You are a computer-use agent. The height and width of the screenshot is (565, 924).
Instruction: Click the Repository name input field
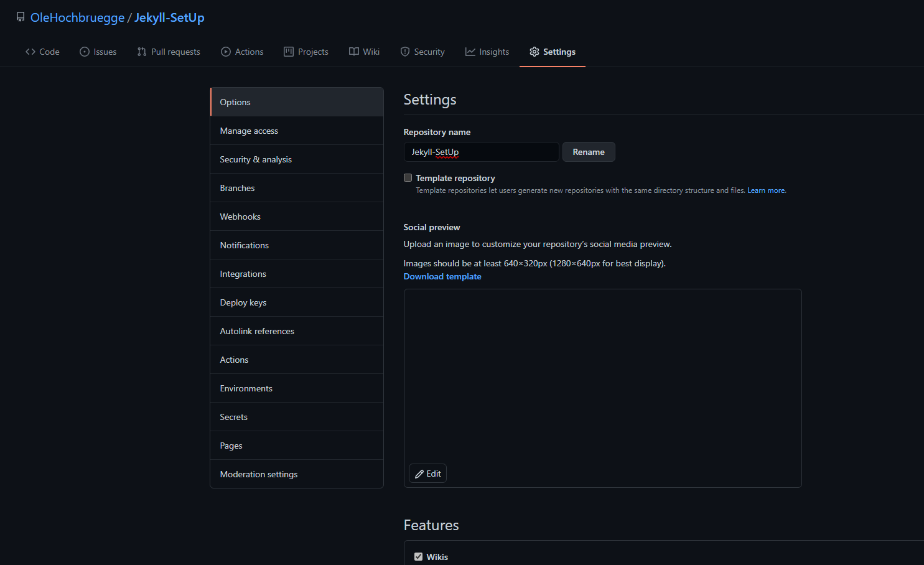pyautogui.click(x=481, y=152)
